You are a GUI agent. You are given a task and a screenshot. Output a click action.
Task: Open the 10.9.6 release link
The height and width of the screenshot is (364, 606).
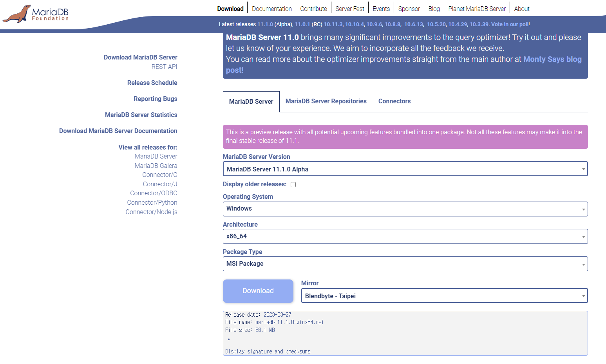tap(374, 24)
